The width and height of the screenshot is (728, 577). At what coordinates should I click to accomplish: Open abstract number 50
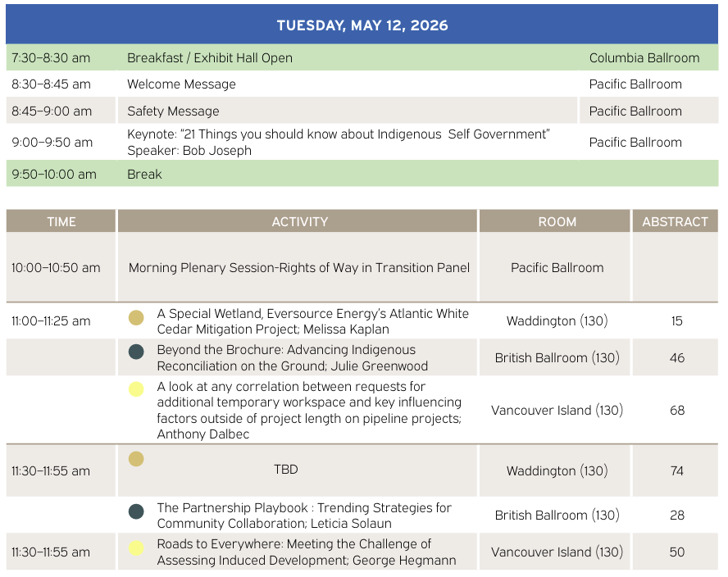click(x=676, y=552)
